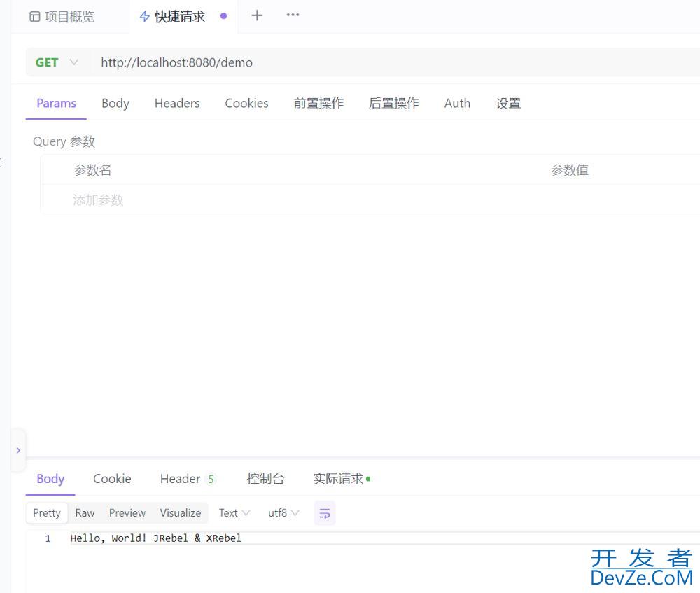This screenshot has height=593, width=700.
Task: Open the Headers request tab
Action: point(177,103)
